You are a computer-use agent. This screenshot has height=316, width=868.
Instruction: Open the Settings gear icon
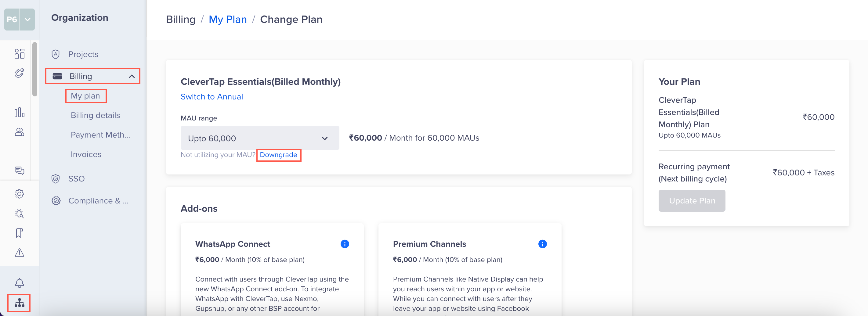[x=20, y=194]
